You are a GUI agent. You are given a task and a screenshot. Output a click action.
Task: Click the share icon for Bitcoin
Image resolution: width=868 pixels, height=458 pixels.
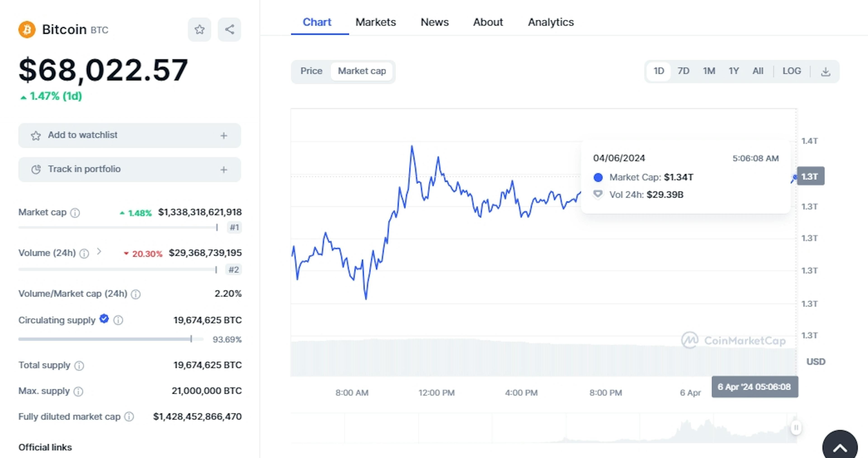coord(229,29)
